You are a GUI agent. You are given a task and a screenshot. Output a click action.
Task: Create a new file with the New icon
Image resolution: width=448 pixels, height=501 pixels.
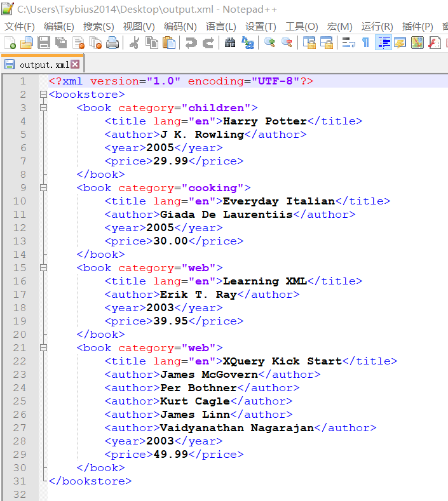coord(10,43)
